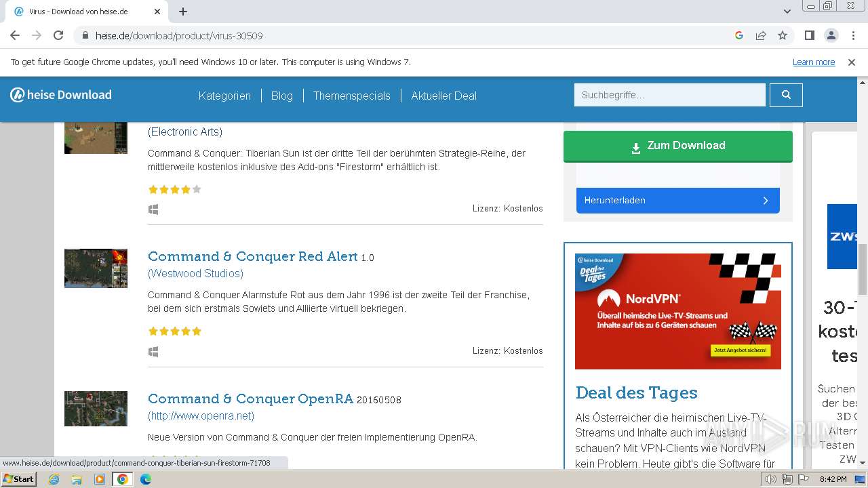Click the Windows icon under Tiberian Sun
Screen dimensions: 868x488
click(x=153, y=209)
